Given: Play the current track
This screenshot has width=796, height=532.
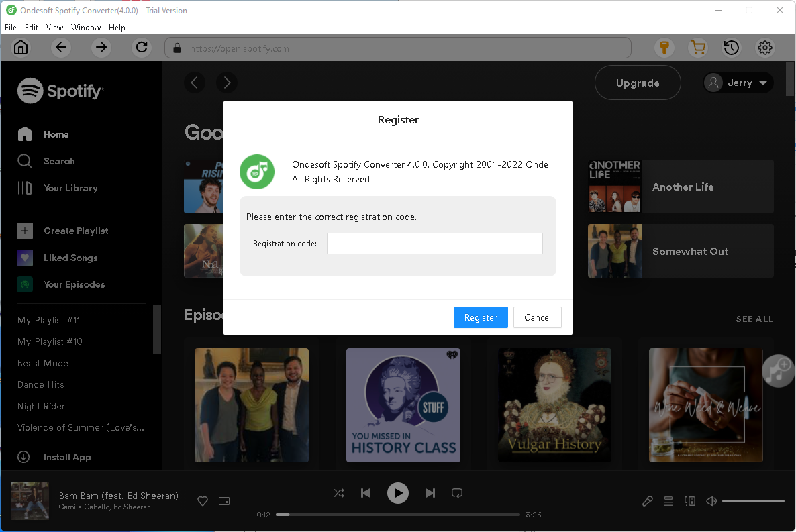Looking at the screenshot, I should click(x=398, y=493).
